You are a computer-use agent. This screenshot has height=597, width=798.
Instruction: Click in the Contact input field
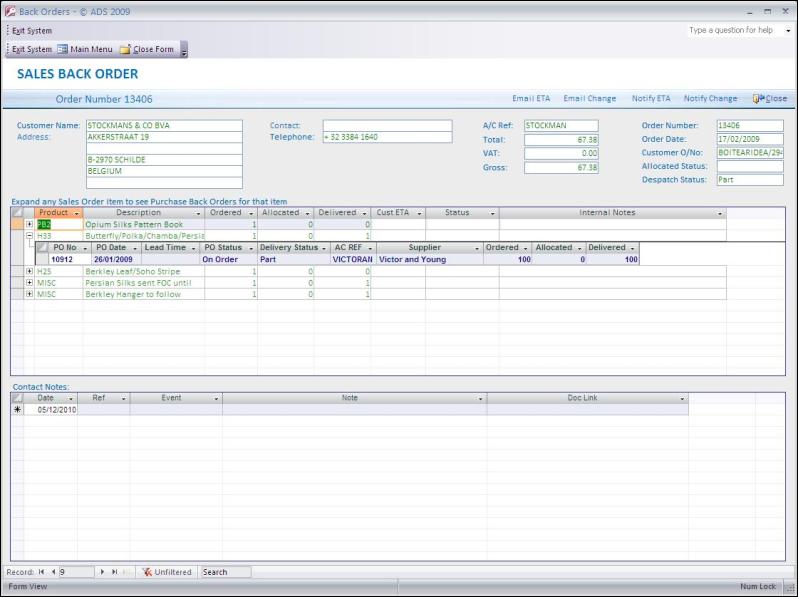(387, 126)
